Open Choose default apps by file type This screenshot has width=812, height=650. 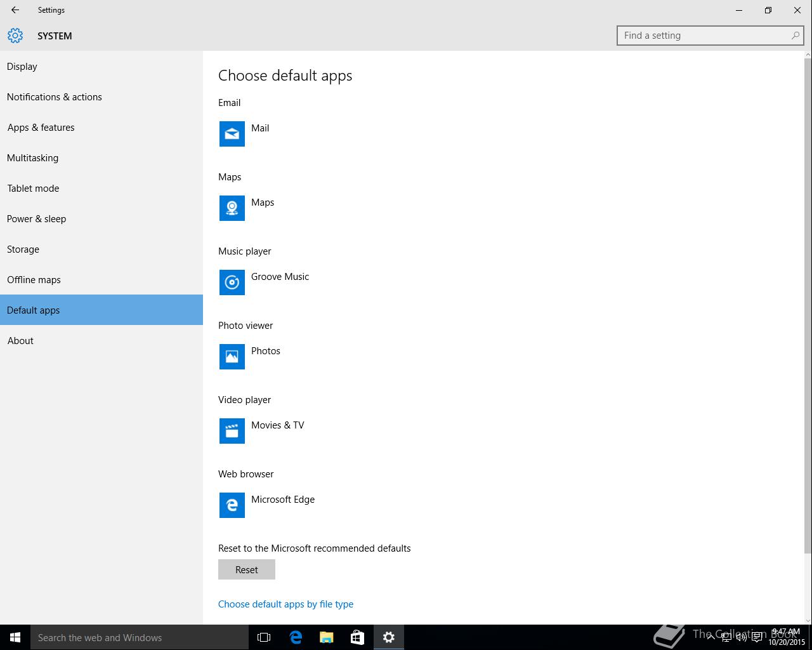[x=285, y=604]
